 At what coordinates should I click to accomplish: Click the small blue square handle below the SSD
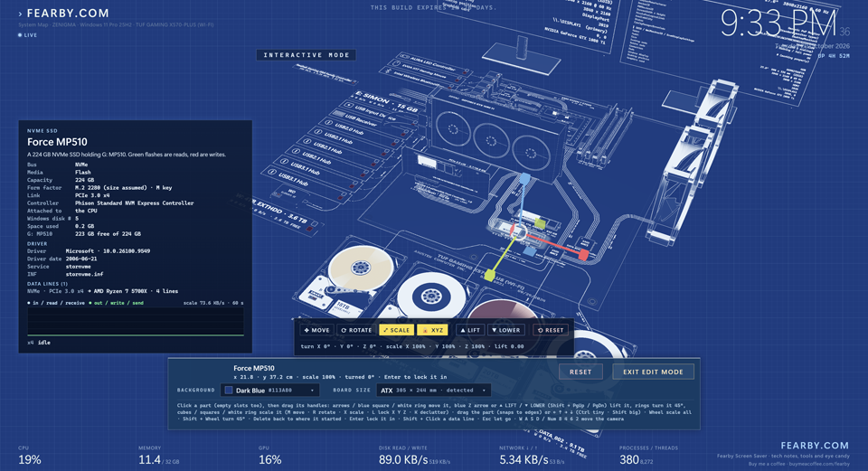(x=530, y=251)
